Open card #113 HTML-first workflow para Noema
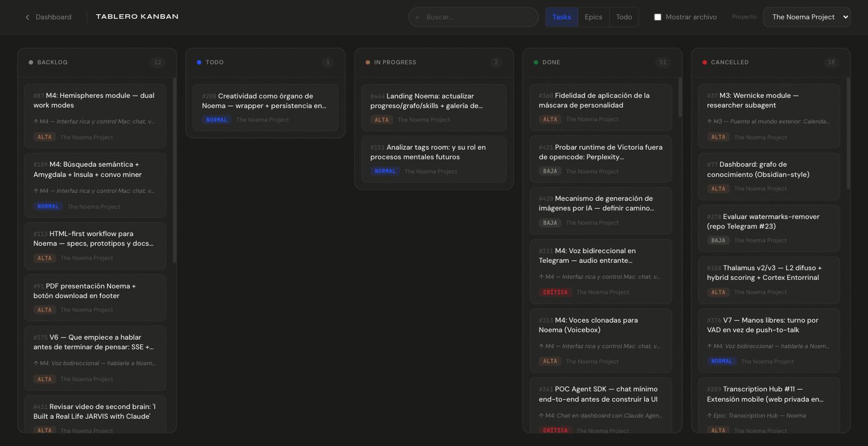The width and height of the screenshot is (868, 446). 95,246
